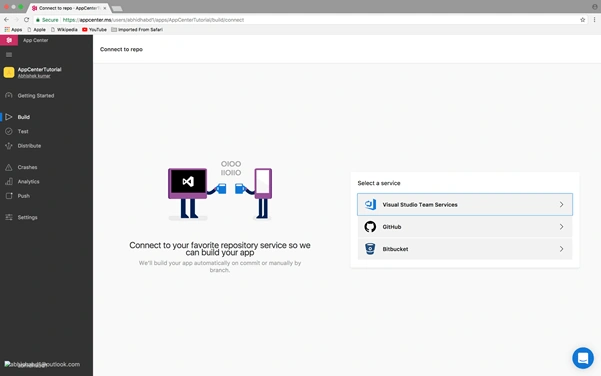The width and height of the screenshot is (601, 376).
Task: Click the browser address bar URL
Action: [x=153, y=20]
